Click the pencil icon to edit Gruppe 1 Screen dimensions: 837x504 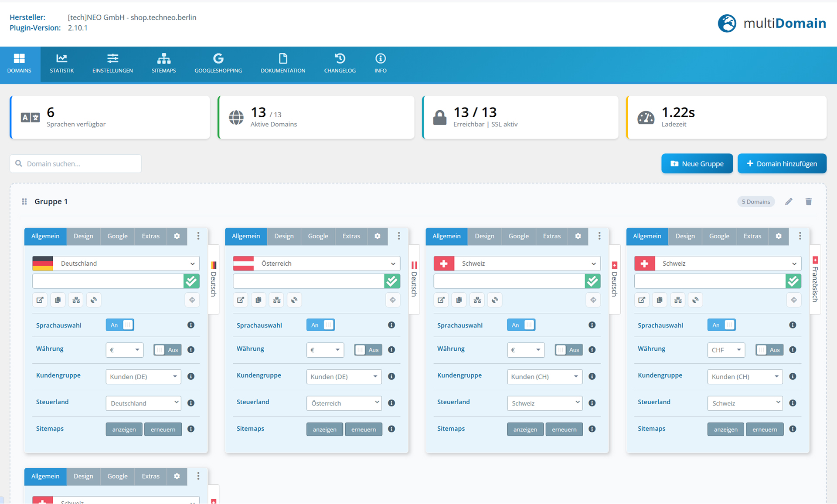[789, 202]
